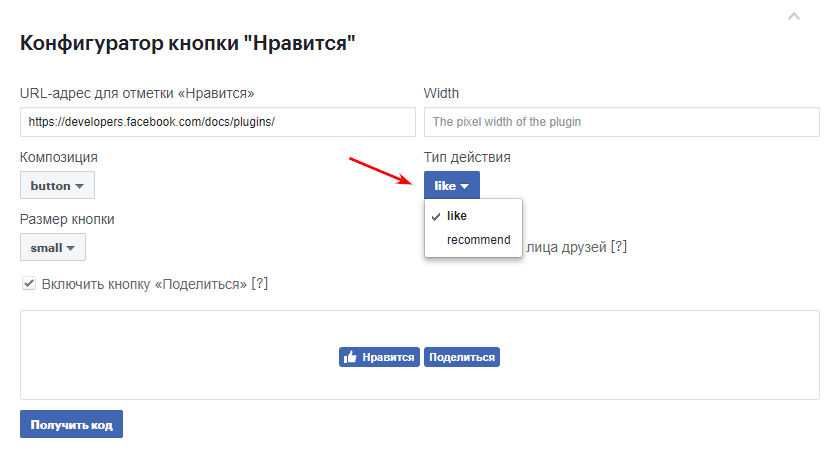Click the Нравится preview button
Viewport: 829px width, 458px height.
tap(379, 357)
